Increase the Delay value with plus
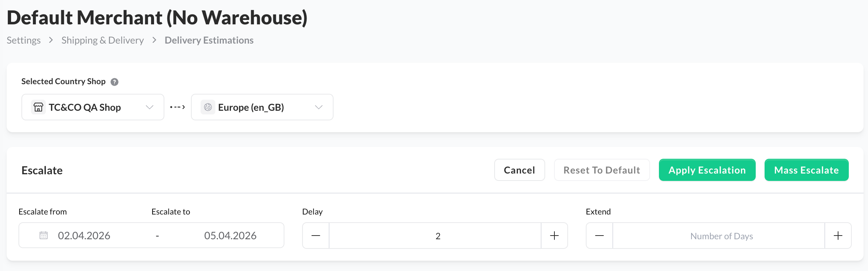This screenshot has width=868, height=271. [x=554, y=236]
